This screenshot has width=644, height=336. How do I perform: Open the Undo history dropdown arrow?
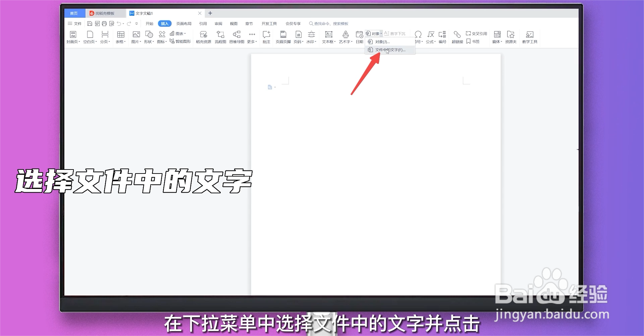pos(123,24)
